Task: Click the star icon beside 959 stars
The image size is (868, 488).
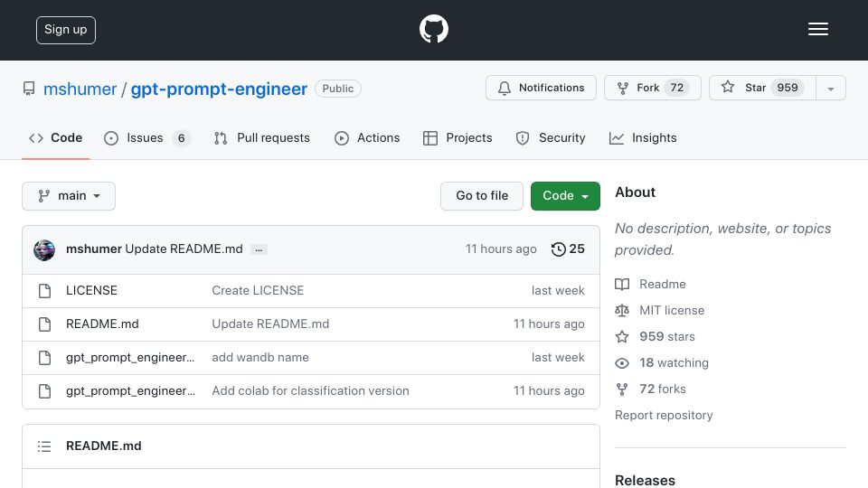Action: point(622,336)
